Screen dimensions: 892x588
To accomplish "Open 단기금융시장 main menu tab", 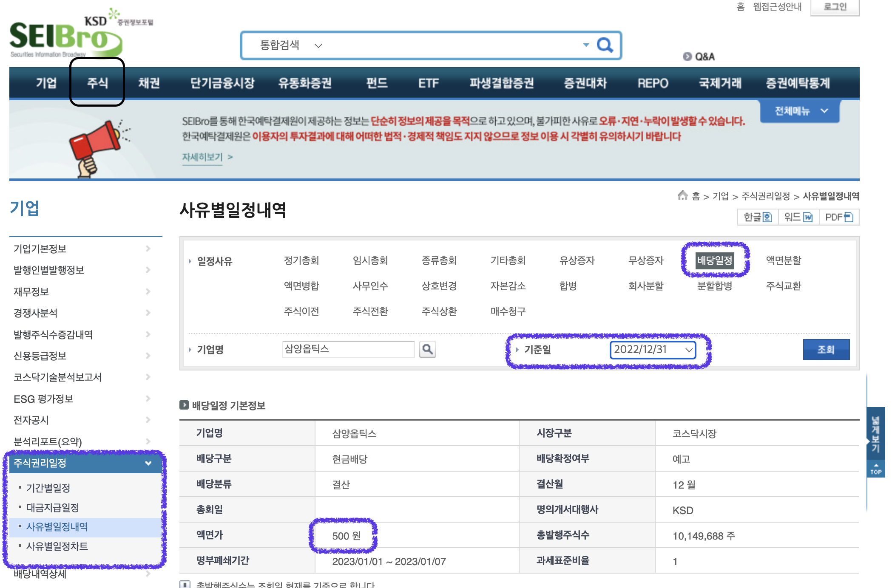I will [222, 83].
